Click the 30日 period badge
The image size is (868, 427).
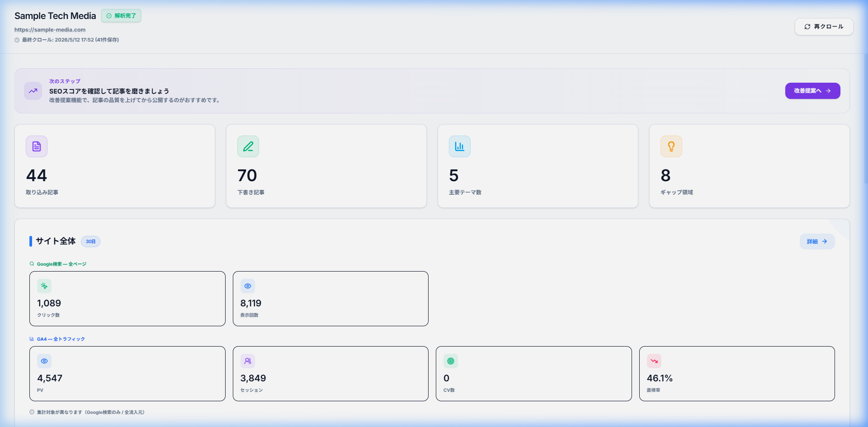(90, 242)
